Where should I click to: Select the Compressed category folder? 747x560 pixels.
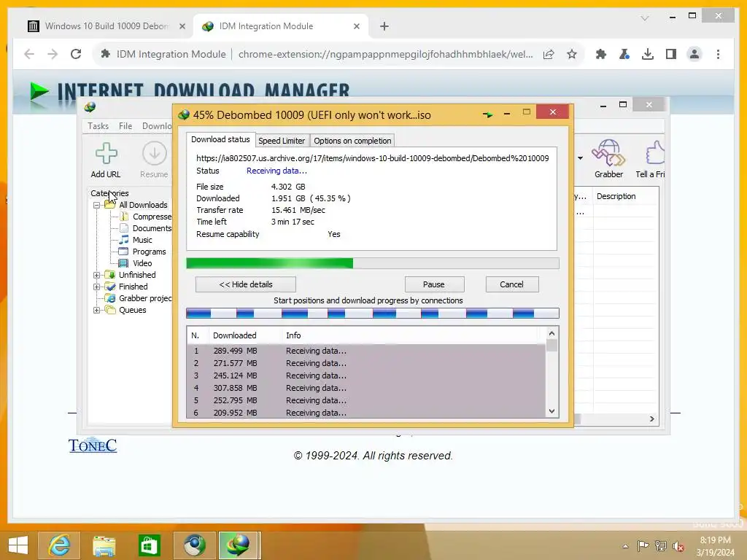tap(146, 217)
